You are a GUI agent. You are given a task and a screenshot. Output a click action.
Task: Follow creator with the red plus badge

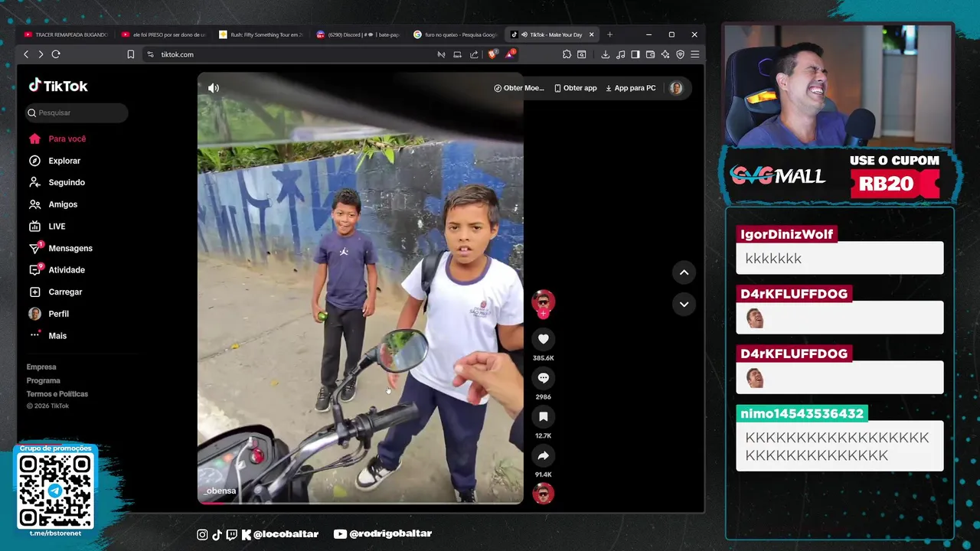pos(543,314)
